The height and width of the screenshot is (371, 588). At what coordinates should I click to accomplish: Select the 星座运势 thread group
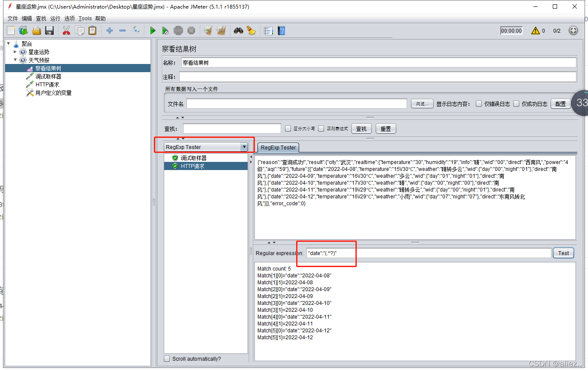39,52
